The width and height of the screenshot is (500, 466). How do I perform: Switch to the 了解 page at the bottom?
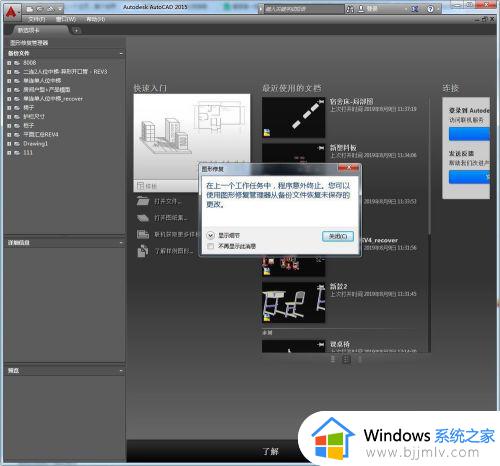click(x=270, y=451)
